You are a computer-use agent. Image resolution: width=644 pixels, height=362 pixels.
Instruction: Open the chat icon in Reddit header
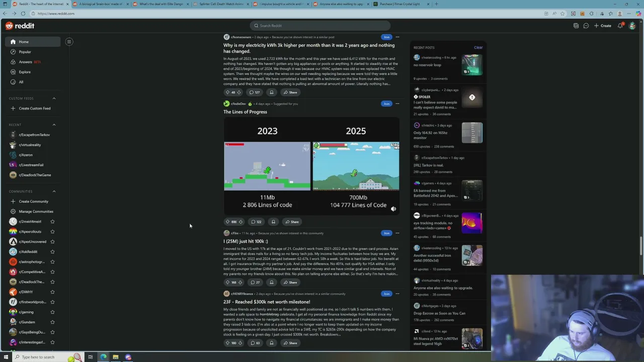pos(586,26)
